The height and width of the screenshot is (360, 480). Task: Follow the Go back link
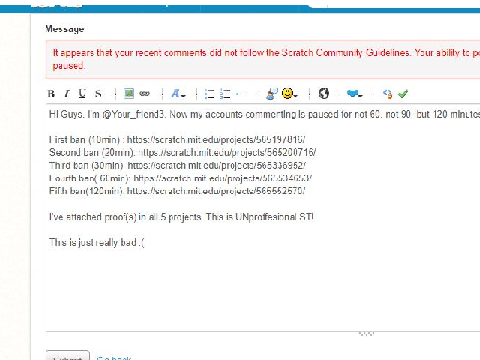pos(114,358)
